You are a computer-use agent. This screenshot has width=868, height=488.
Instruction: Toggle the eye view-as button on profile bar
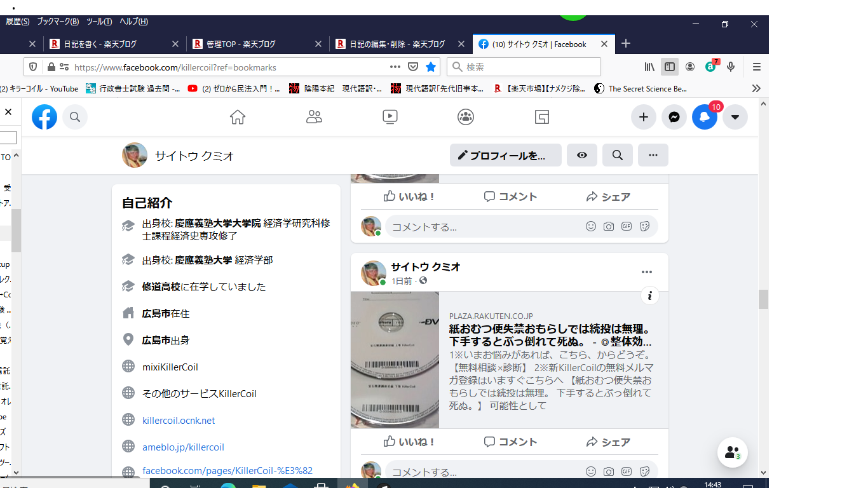pyautogui.click(x=582, y=155)
